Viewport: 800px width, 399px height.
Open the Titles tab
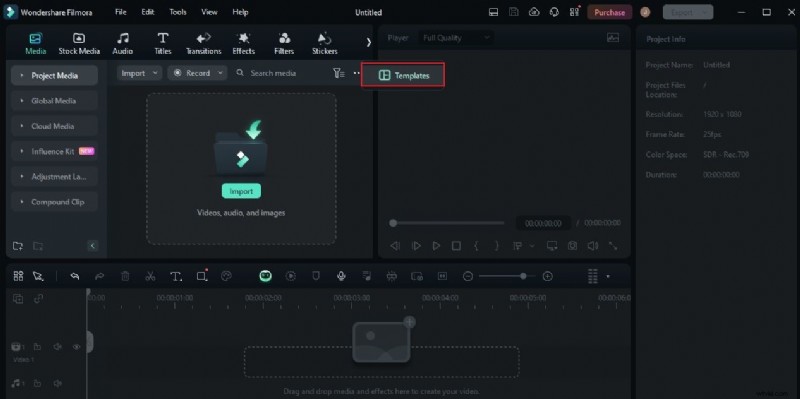163,43
